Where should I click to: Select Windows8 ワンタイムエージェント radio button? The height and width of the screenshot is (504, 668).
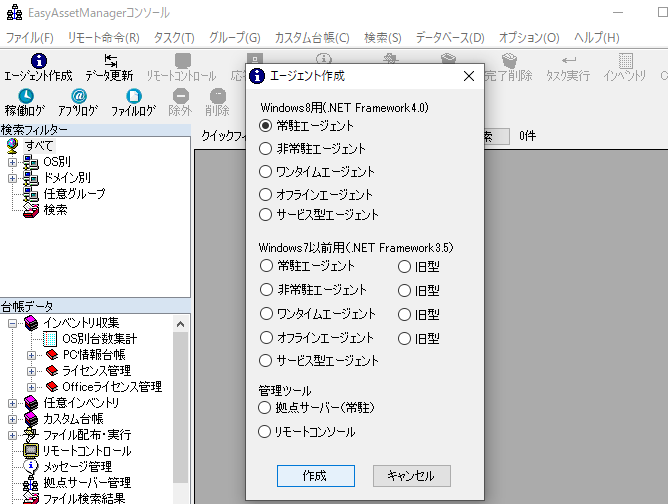[x=265, y=172]
